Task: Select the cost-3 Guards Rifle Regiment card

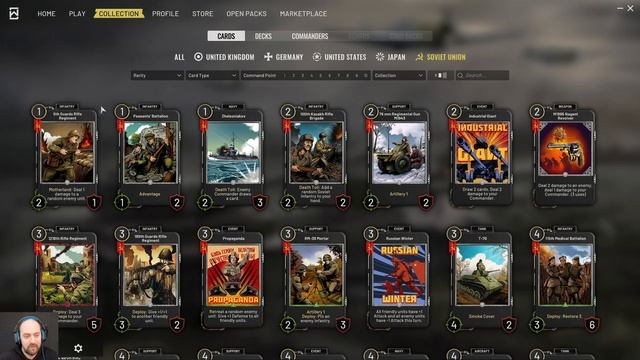Action: click(149, 280)
